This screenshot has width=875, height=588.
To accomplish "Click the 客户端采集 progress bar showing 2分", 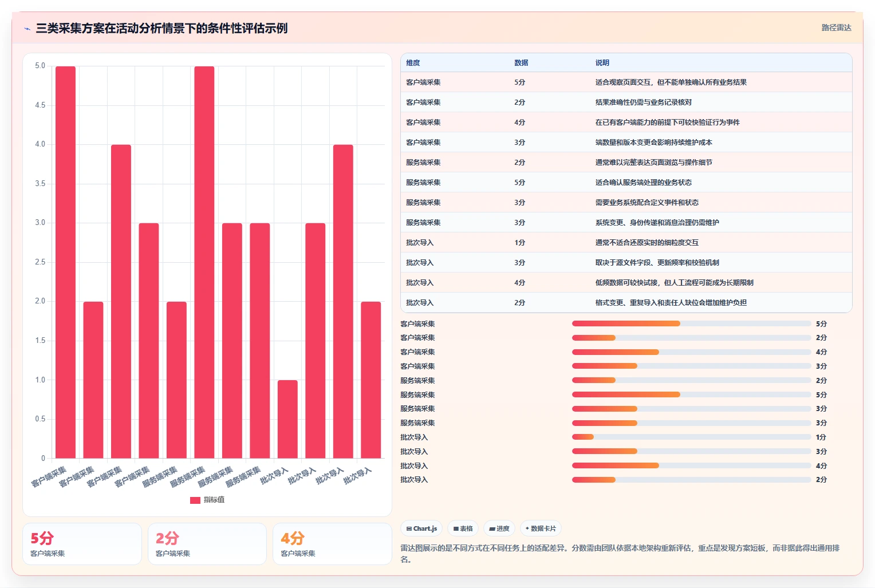I will coord(691,338).
